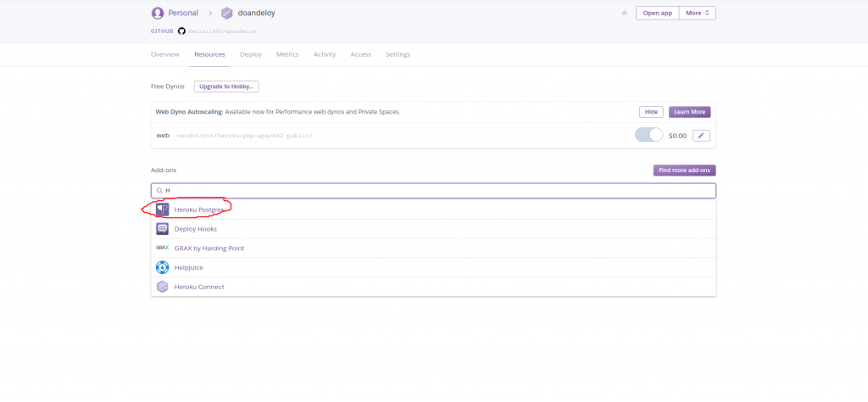The image size is (868, 402).
Task: Switch to the Access tab
Action: click(361, 54)
